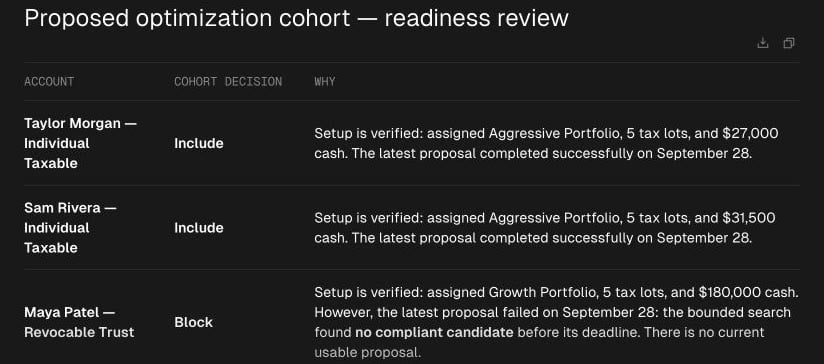Copy the table using the copy icon
The height and width of the screenshot is (364, 824).
(x=789, y=43)
